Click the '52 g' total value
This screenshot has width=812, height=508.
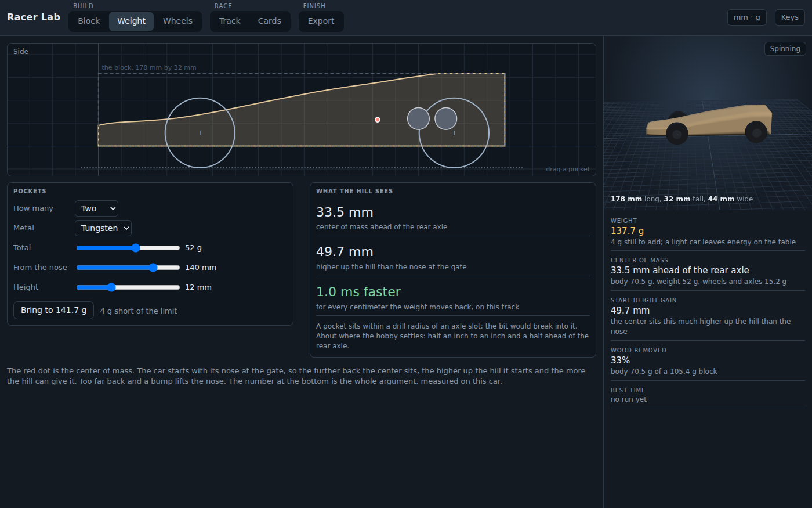tap(194, 248)
